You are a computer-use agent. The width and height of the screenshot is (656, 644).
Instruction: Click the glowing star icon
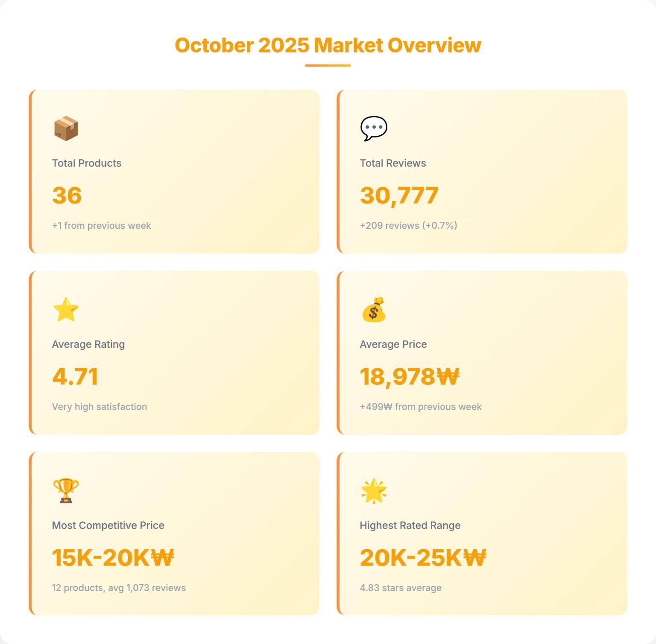(374, 491)
